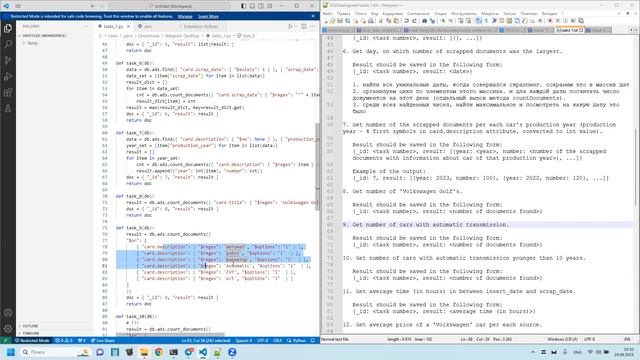Close the tasks_1.py editor tab
The width and height of the screenshot is (640, 360).
pyautogui.click(x=128, y=27)
